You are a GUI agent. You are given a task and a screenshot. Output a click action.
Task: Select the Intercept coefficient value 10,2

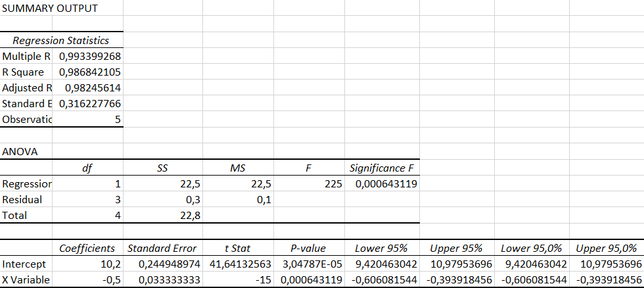point(107,264)
